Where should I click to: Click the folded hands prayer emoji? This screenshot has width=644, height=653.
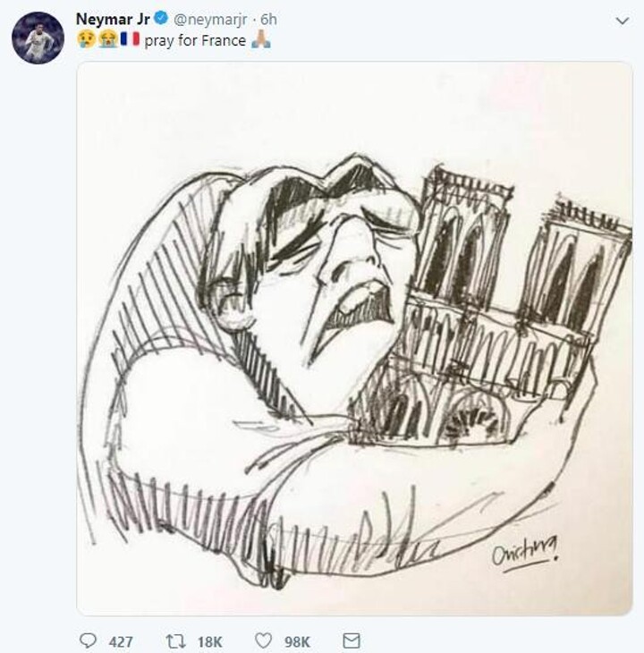pos(261,39)
